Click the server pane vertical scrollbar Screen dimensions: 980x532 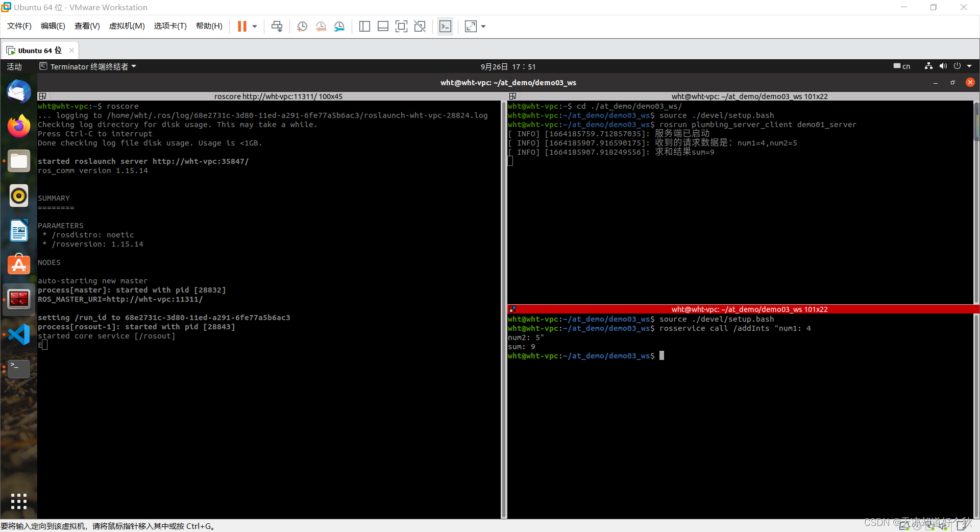(976, 202)
